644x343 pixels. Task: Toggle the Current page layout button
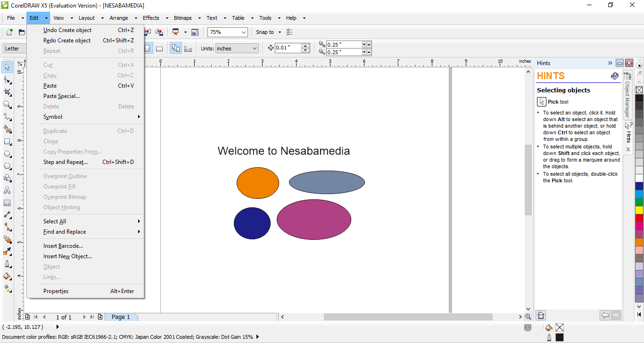(188, 49)
